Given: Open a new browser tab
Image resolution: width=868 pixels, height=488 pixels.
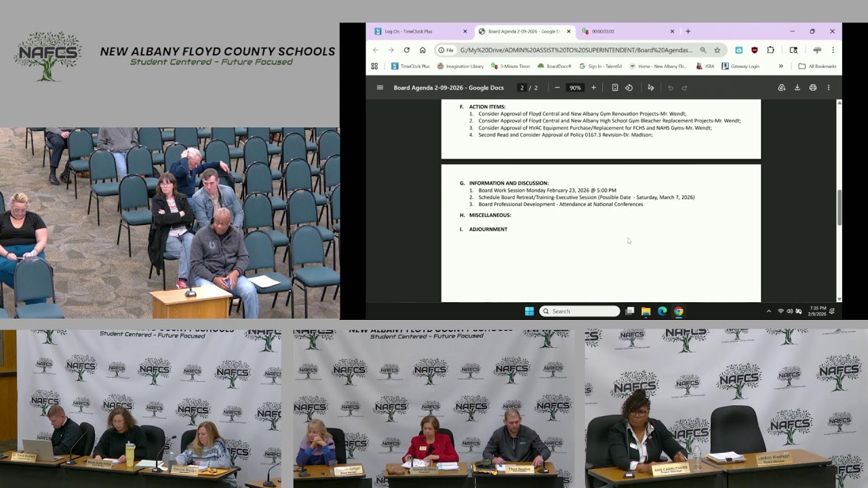Looking at the screenshot, I should (x=688, y=31).
